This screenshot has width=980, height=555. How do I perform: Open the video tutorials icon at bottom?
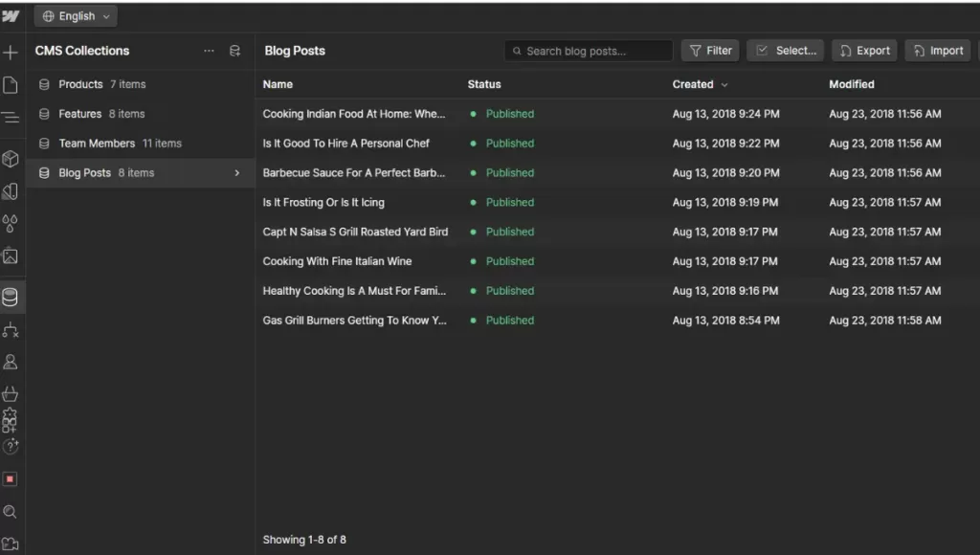[x=10, y=544]
